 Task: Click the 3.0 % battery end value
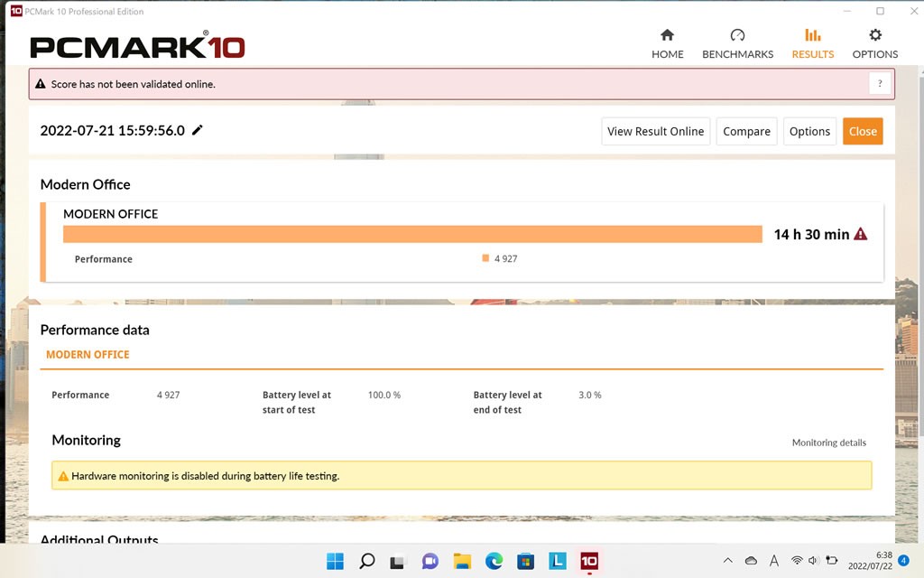[x=590, y=395]
